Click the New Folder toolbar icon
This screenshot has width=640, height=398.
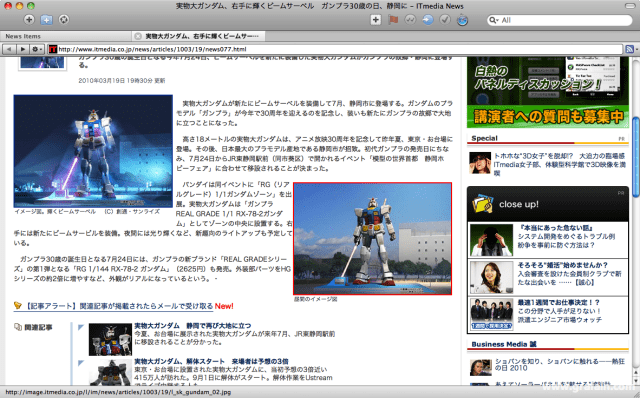click(x=47, y=19)
